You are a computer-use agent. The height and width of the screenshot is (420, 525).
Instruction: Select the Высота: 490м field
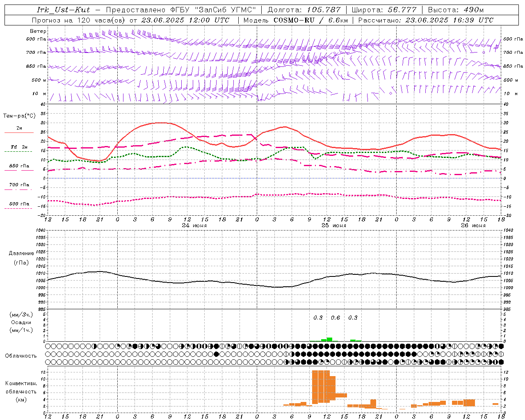(456, 10)
